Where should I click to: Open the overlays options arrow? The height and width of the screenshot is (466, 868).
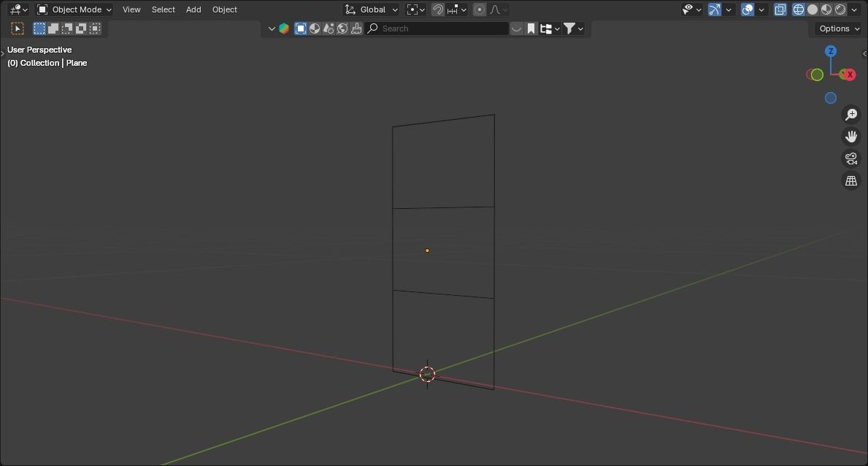[761, 9]
